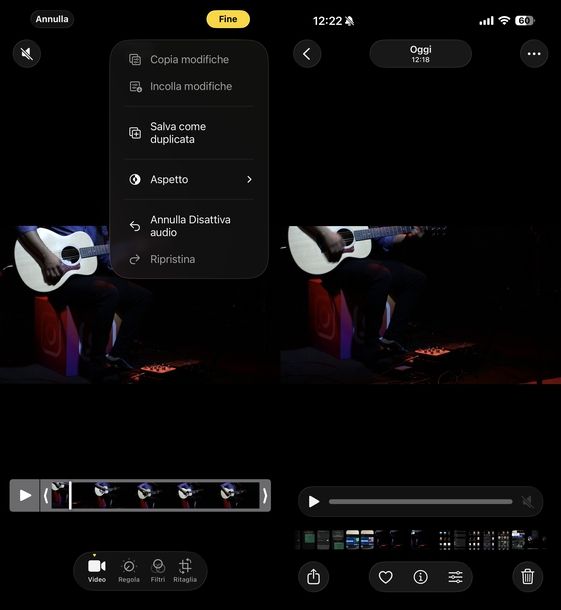Screen dimensions: 561x610
Task: Mark video as favorite with heart
Action: coord(386,577)
